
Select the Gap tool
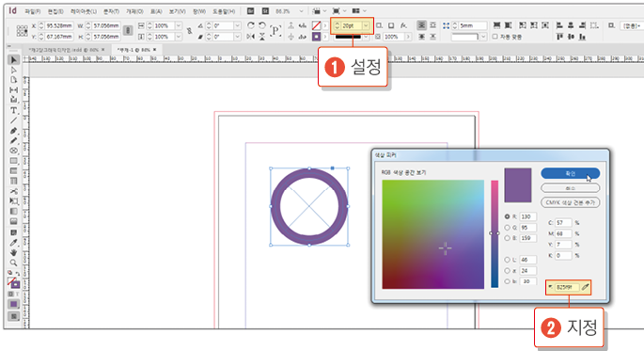coord(13,89)
